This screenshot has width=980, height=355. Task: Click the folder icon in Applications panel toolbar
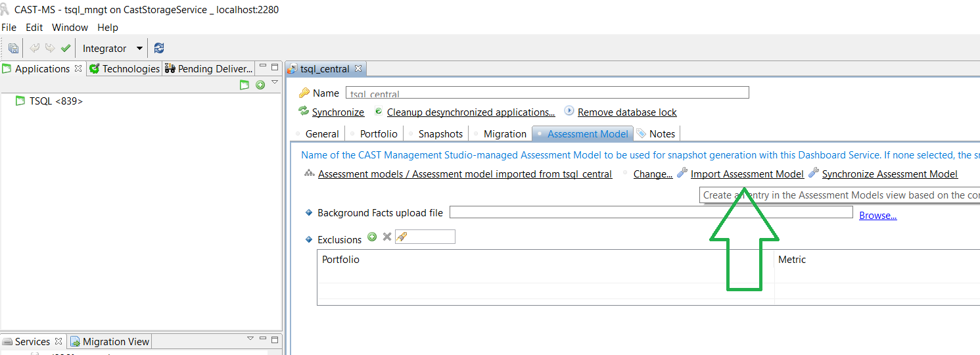pyautogui.click(x=245, y=85)
